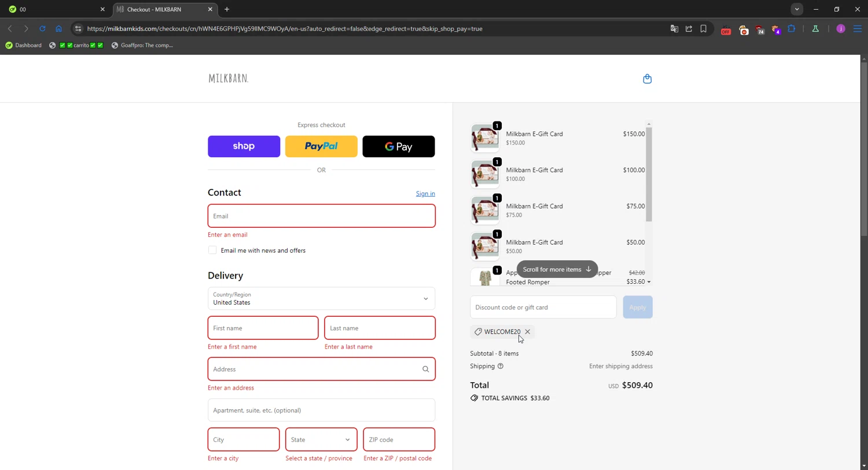
Task: Open the purple profile avatar
Action: 841,28
